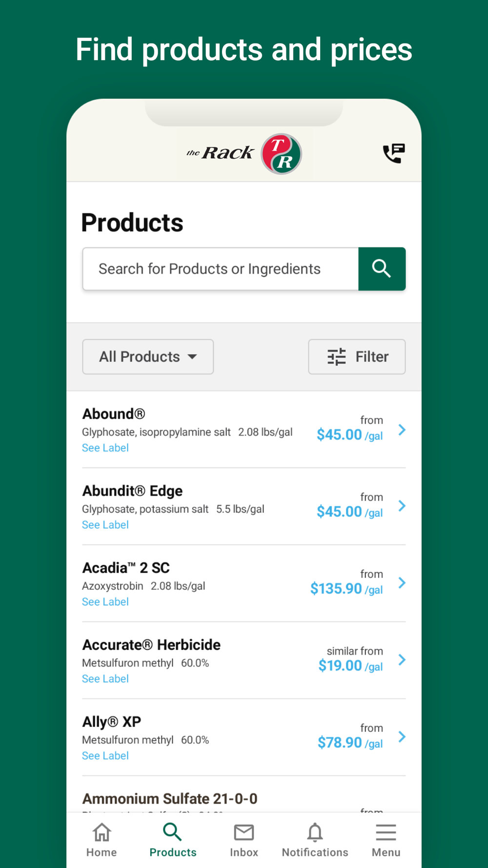Open Abundit® Edge $45.00 price
Viewport: 488px width, 868px height.
[x=349, y=512]
